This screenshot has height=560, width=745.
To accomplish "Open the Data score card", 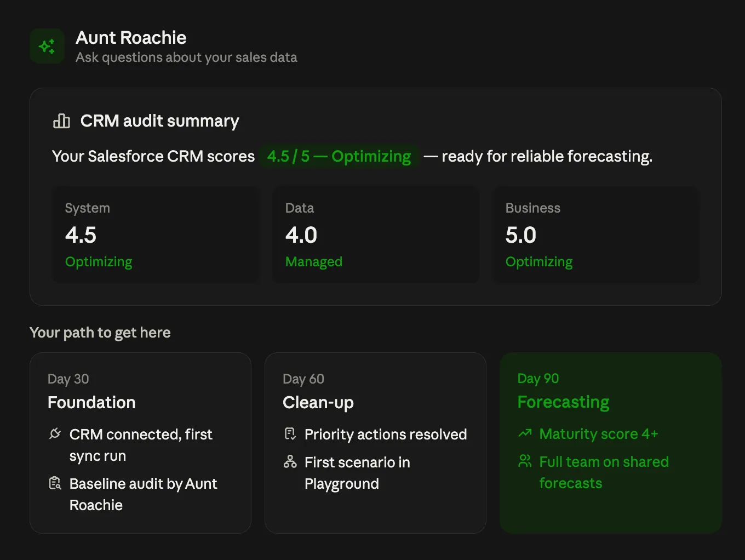I will (376, 235).
